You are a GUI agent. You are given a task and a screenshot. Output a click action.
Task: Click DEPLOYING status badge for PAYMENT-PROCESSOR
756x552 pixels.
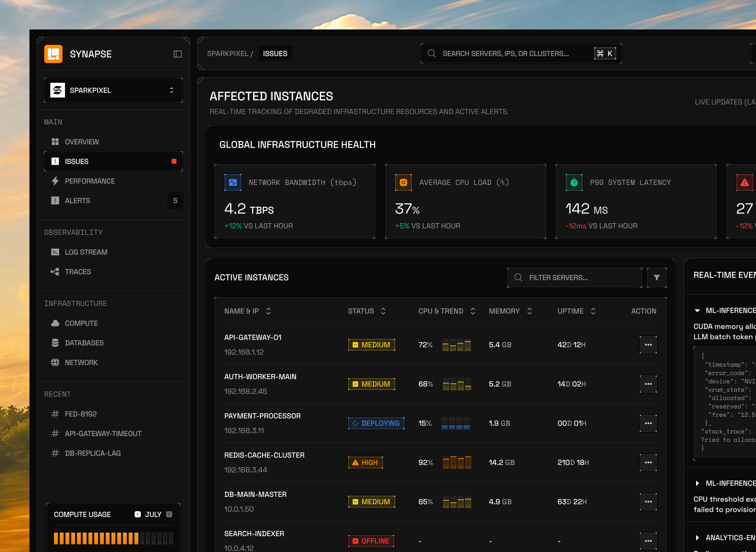(376, 423)
